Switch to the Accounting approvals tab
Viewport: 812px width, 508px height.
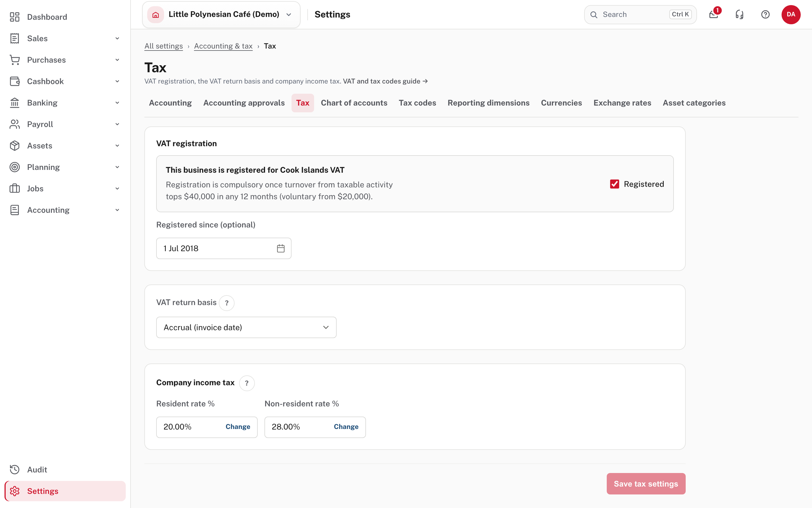(x=244, y=103)
